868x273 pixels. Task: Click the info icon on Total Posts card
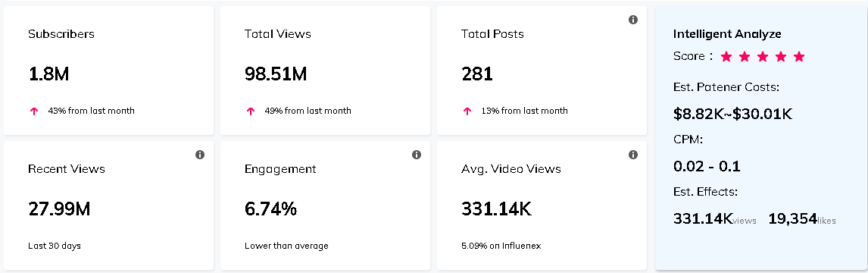[633, 20]
